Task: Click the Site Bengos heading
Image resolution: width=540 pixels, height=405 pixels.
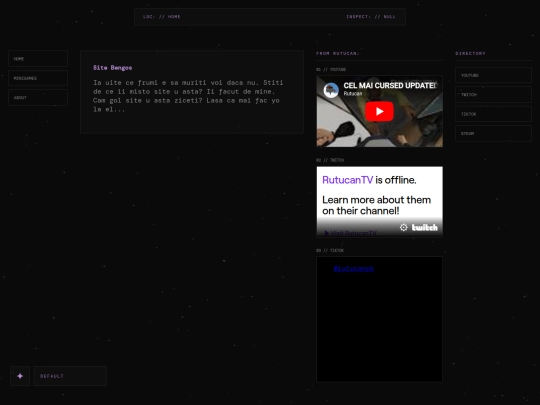Action: pos(113,68)
